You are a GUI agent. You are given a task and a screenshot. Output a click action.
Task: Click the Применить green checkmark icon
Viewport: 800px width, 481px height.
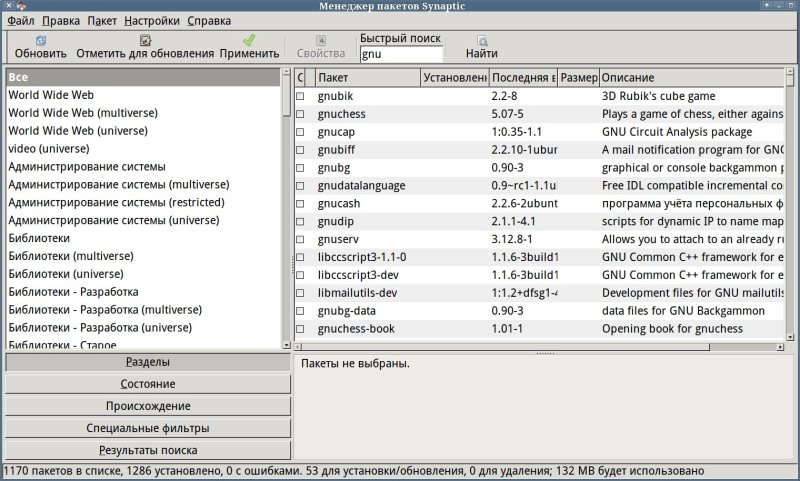[249, 40]
